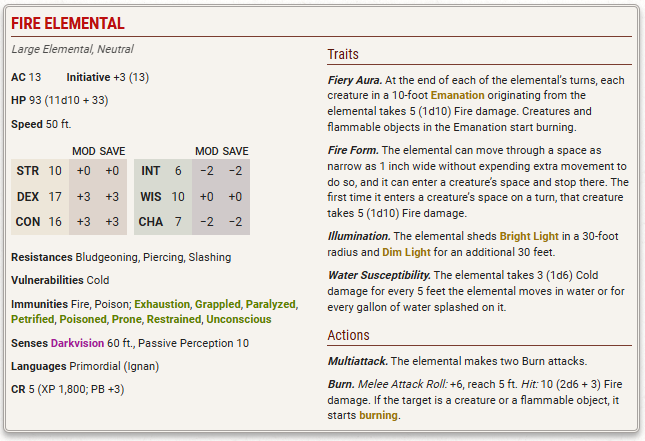Image resolution: width=645 pixels, height=441 pixels.
Task: Select the Petrified condition link
Action: click(32, 319)
